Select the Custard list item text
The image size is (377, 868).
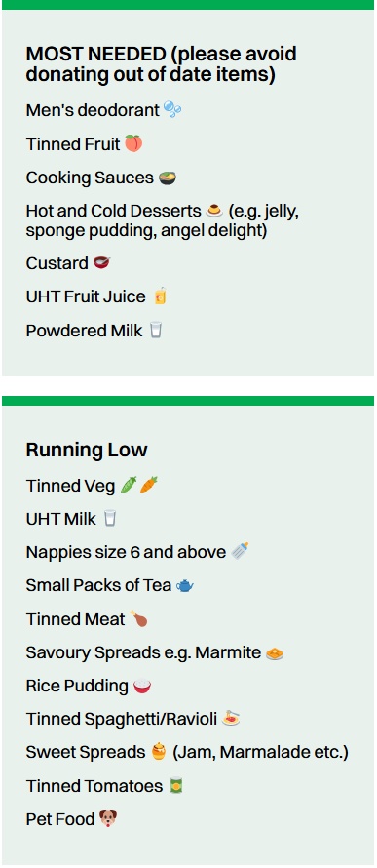tap(57, 263)
